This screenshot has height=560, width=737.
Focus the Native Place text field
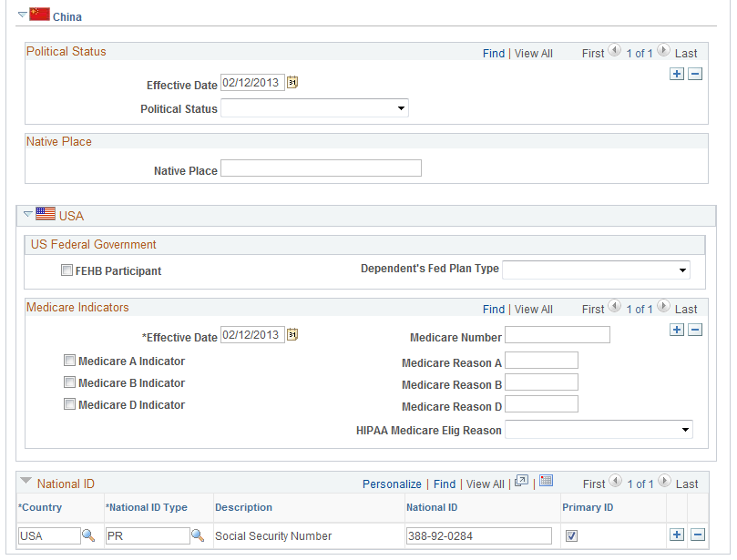(x=321, y=168)
